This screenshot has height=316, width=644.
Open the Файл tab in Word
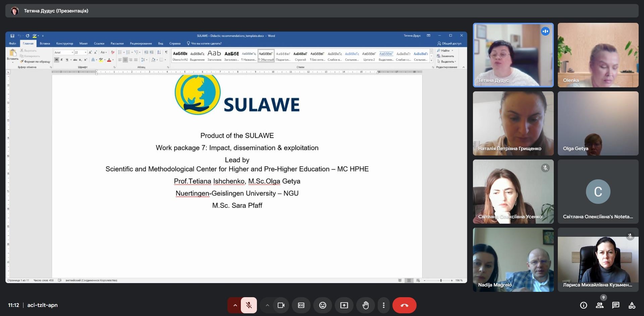[x=12, y=43]
